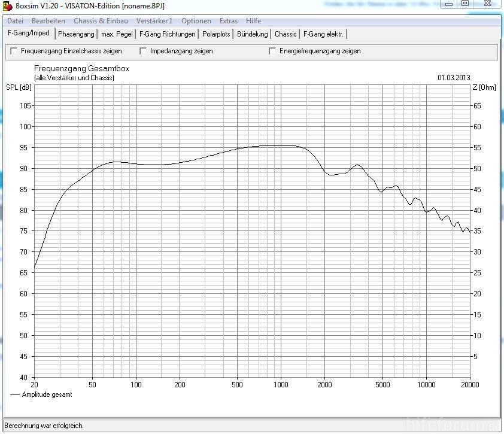The height and width of the screenshot is (434, 504).
Task: Switch to the max. Pegel tab
Action: pyautogui.click(x=117, y=34)
